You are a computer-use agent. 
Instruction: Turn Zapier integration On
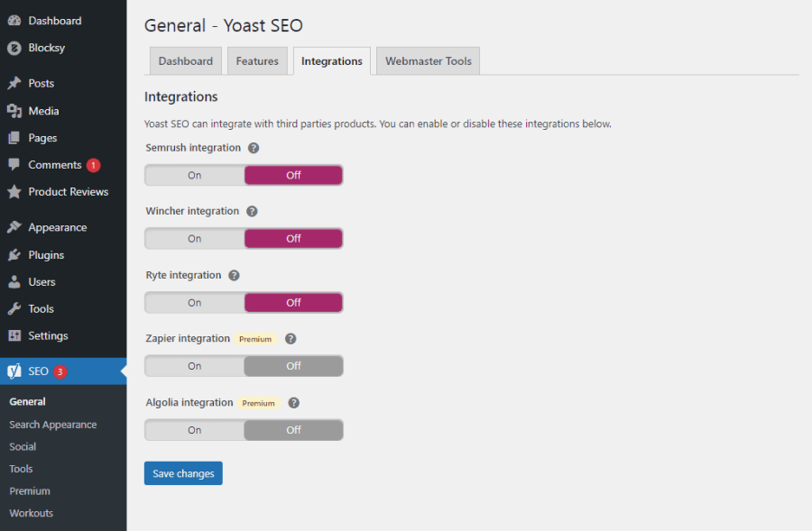(195, 366)
